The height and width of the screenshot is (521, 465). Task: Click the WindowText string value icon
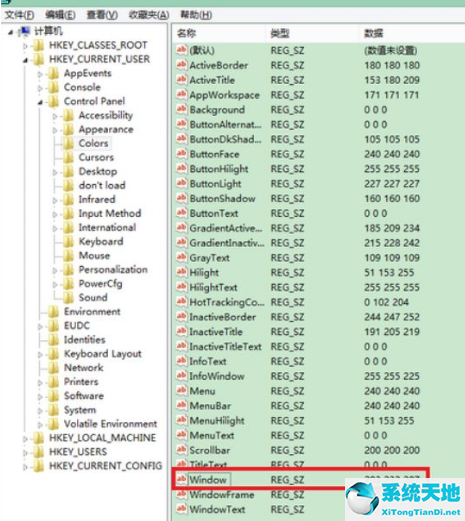(x=181, y=509)
